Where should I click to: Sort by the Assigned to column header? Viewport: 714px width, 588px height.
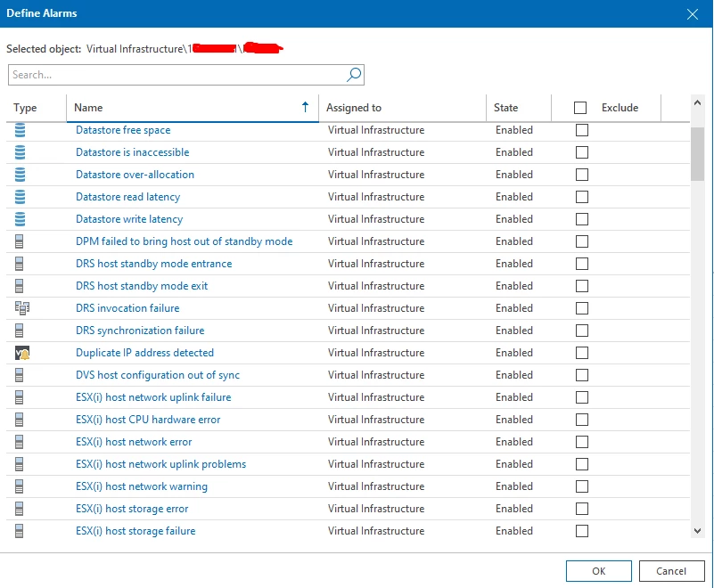click(x=354, y=108)
